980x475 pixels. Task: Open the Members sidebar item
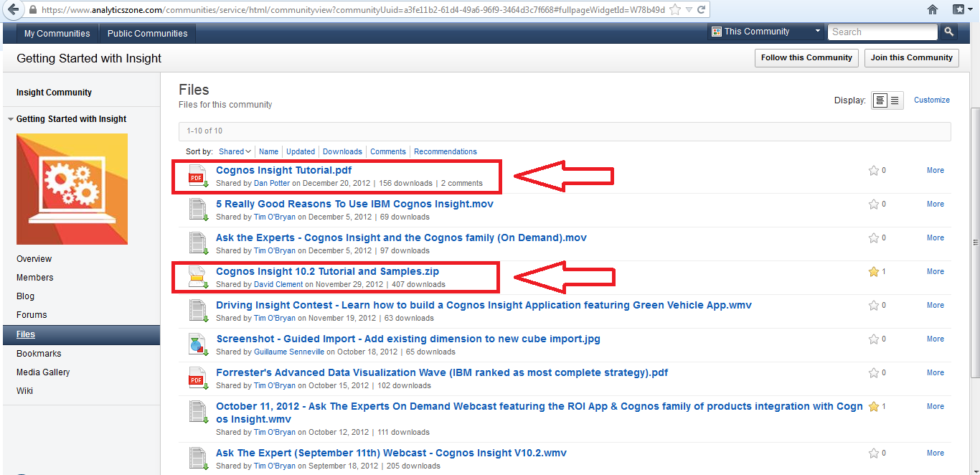pyautogui.click(x=35, y=278)
